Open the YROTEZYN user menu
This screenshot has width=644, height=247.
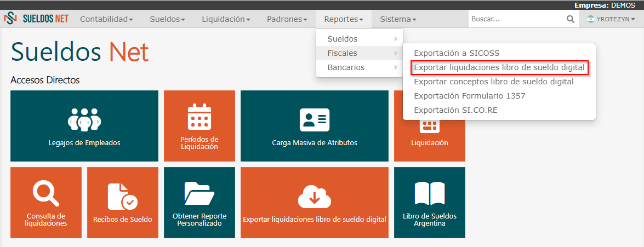(611, 19)
